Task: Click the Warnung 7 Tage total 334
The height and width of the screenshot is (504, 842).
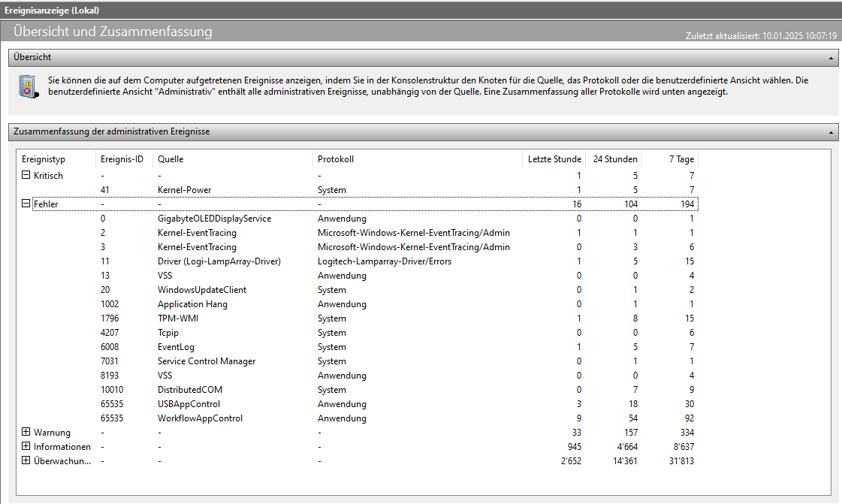Action: click(687, 433)
